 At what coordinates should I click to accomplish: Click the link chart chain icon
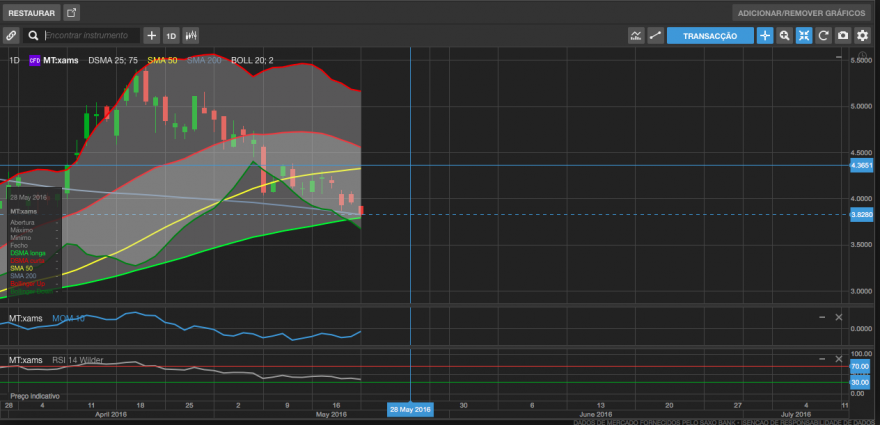click(11, 35)
